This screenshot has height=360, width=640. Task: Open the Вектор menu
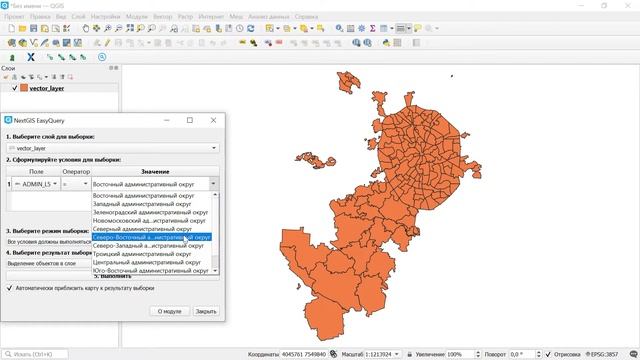click(x=162, y=17)
